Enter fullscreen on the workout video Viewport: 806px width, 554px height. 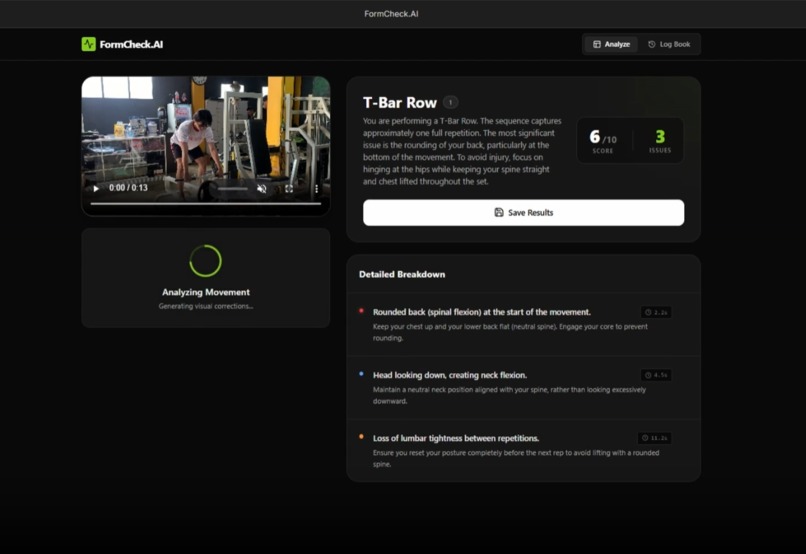click(289, 189)
